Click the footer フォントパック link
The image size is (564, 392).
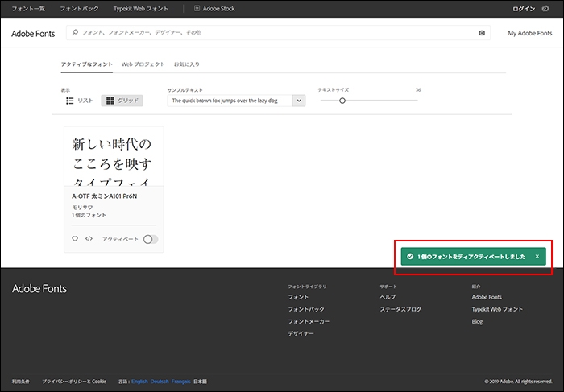tap(306, 309)
